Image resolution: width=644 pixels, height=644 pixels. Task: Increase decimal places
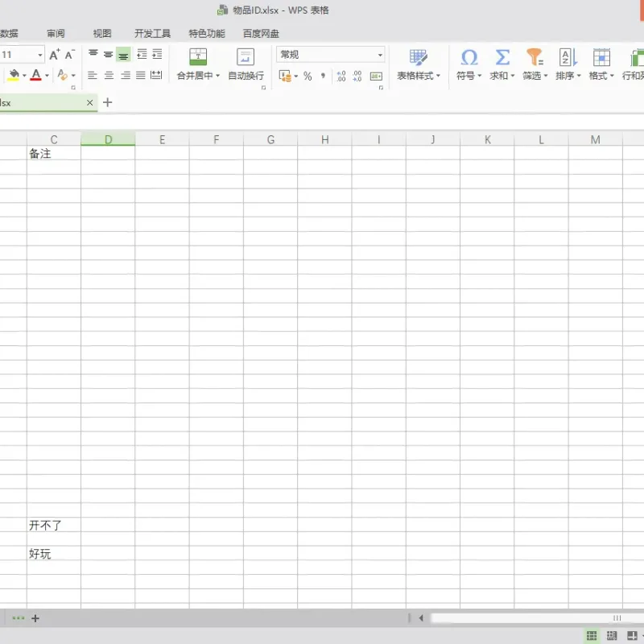point(341,76)
